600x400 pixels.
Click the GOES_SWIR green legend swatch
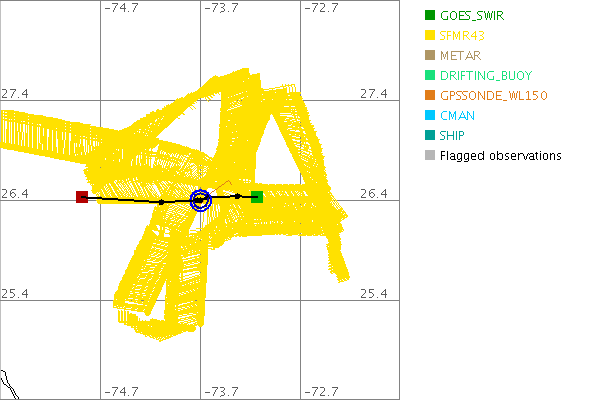[430, 15]
